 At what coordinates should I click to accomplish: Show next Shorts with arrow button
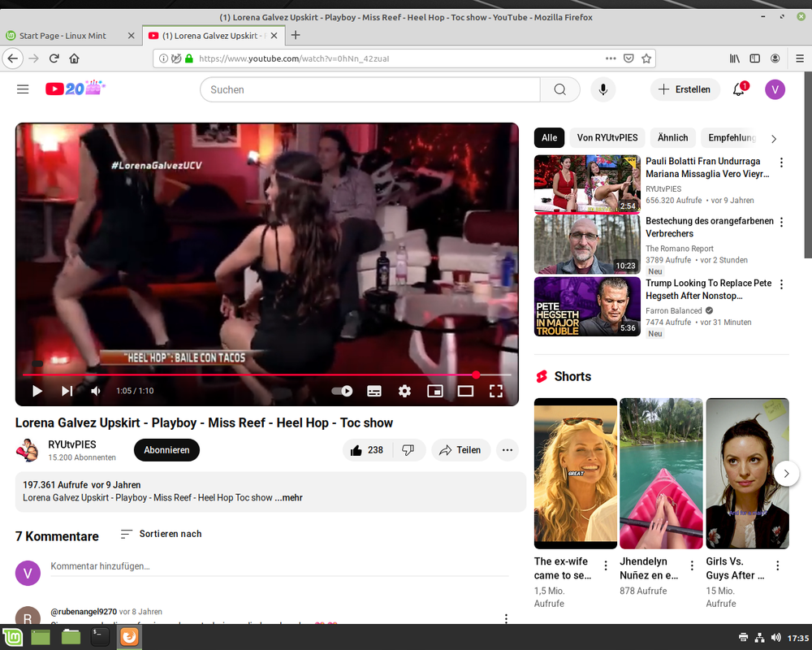(x=786, y=473)
